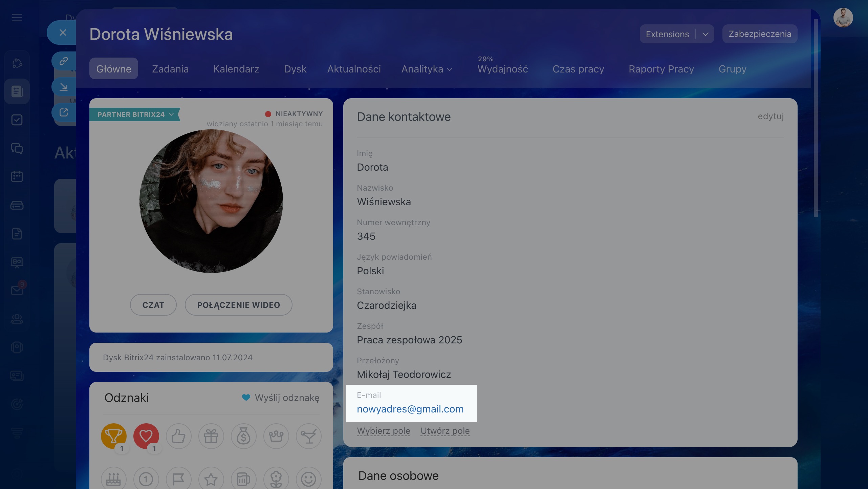Choose the thumbs-up badge icon
Screen dimensions: 868x489
tap(178, 436)
